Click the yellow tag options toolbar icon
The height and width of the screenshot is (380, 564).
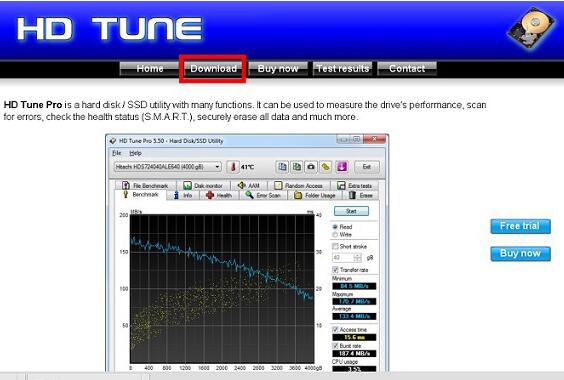[x=326, y=167]
